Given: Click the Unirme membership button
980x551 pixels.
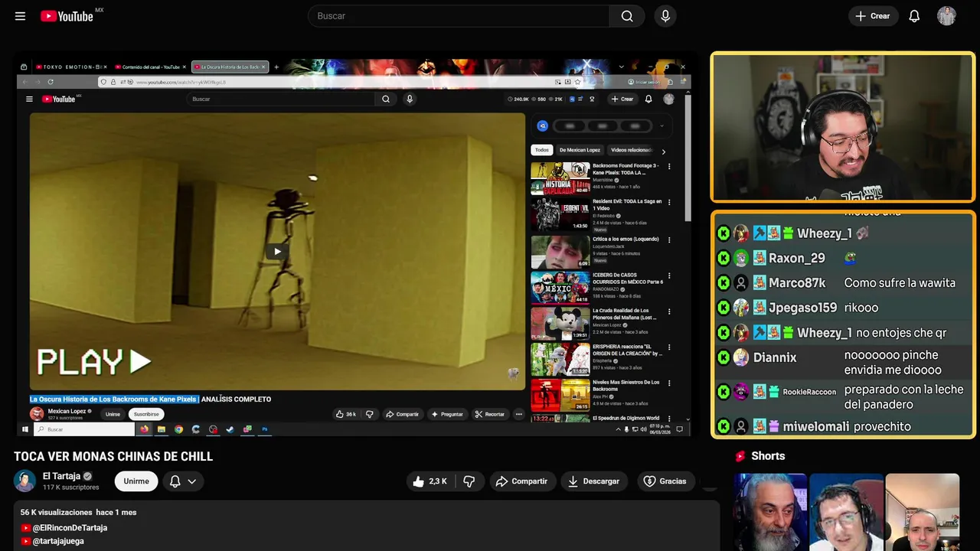Looking at the screenshot, I should pyautogui.click(x=136, y=481).
